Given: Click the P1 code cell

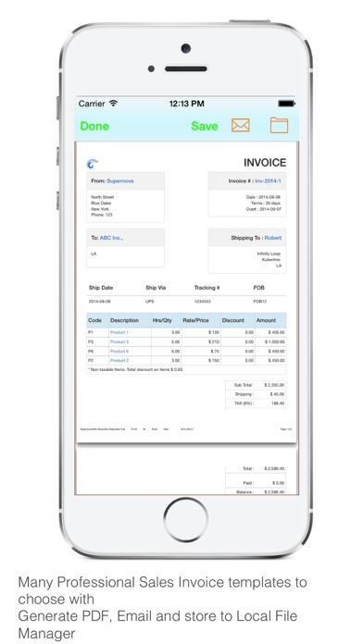Looking at the screenshot, I should coord(91,332).
